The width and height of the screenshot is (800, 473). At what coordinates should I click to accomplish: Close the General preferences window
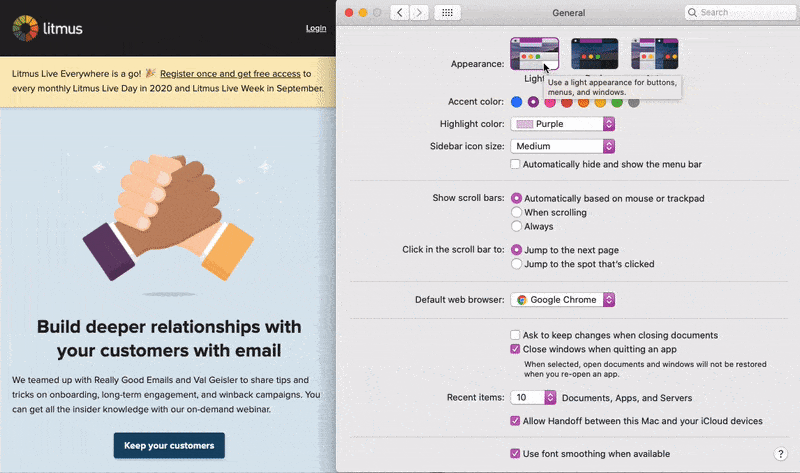[x=349, y=13]
